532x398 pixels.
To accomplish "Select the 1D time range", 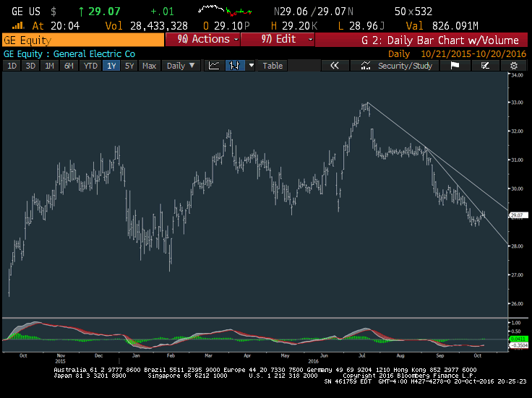I will (12, 66).
